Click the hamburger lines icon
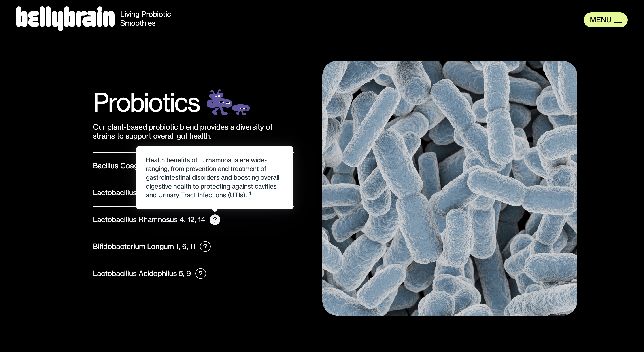Screen dimensions: 644x352 click(x=618, y=20)
